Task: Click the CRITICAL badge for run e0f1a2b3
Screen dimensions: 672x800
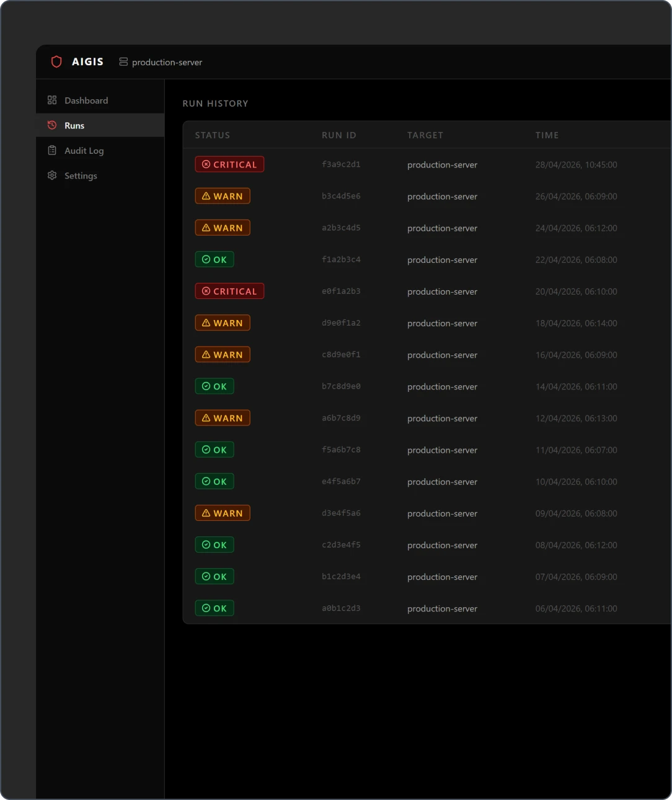Action: click(229, 291)
